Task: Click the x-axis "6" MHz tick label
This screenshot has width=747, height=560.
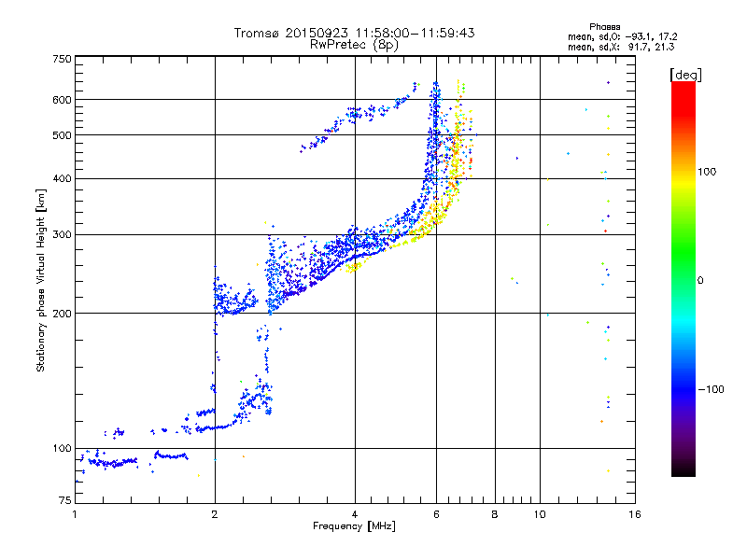Action: tap(436, 514)
